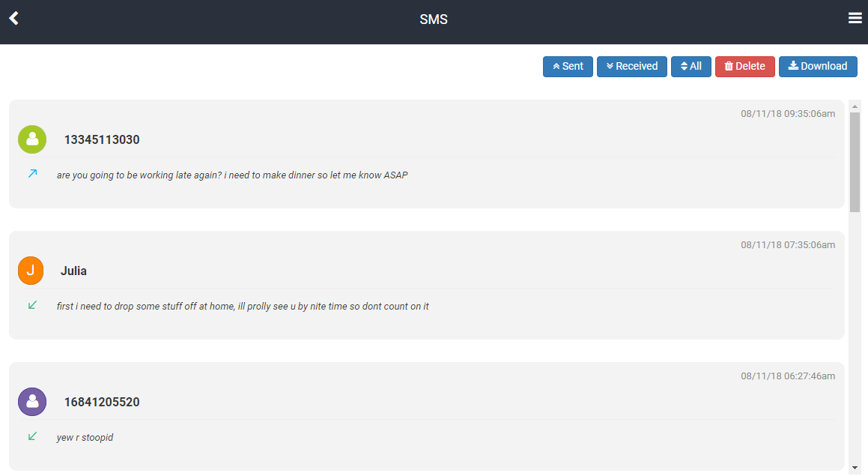Select contact name Julia
Viewport: 868px width, 476px height.
point(73,271)
